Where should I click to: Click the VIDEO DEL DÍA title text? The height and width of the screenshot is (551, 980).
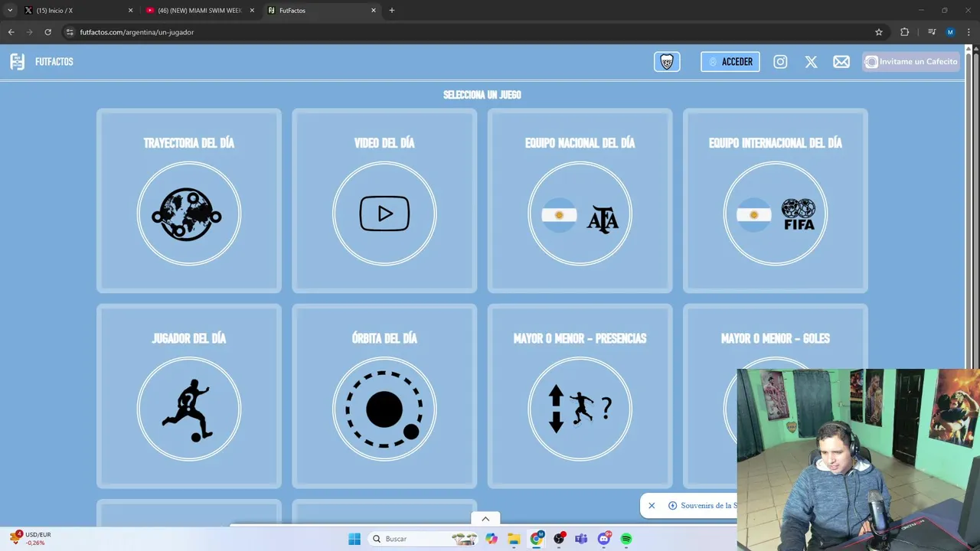tap(384, 143)
